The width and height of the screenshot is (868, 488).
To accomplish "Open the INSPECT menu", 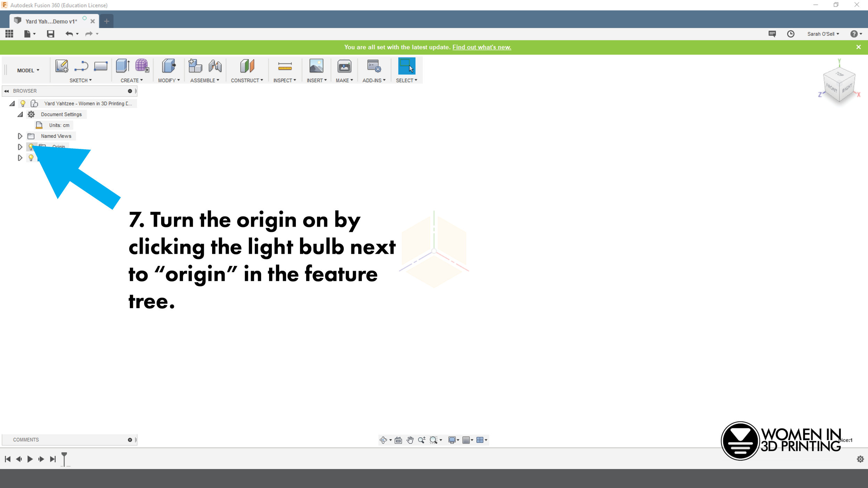I will pos(284,80).
